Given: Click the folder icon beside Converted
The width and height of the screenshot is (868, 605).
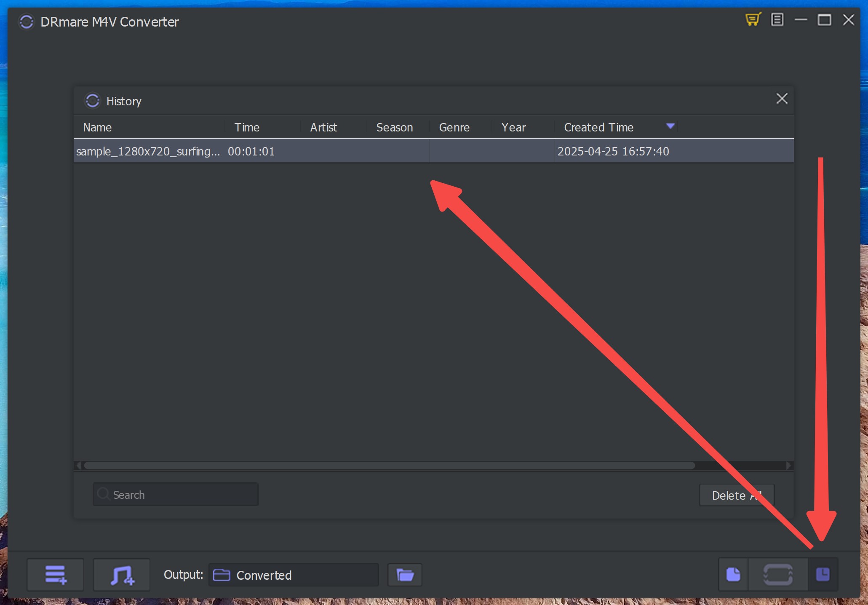Looking at the screenshot, I should pos(222,575).
